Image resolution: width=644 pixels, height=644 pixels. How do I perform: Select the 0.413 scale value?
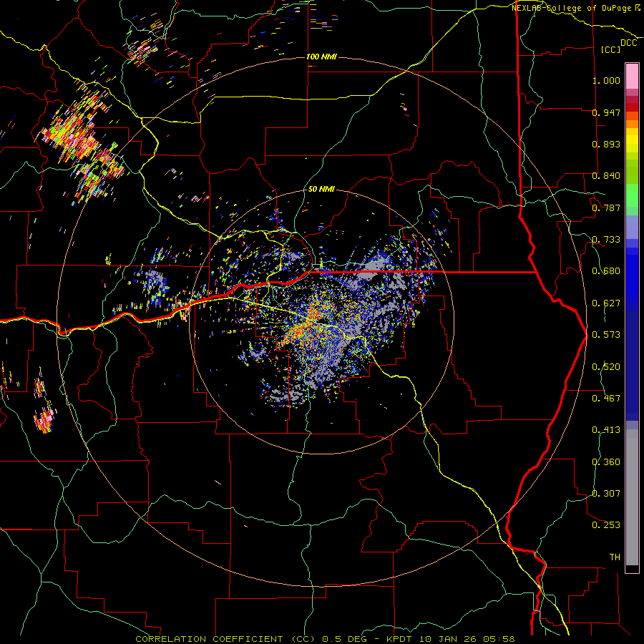coord(606,430)
